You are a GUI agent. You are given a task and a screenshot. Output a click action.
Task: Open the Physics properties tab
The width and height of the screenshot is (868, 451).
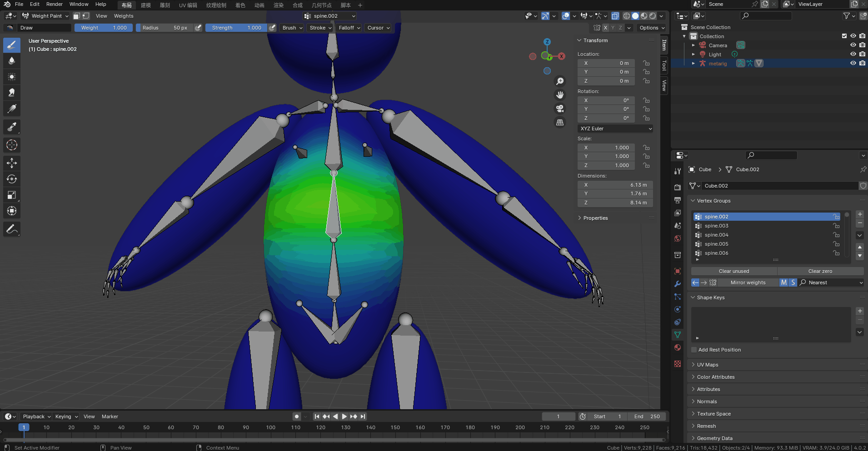(x=678, y=309)
